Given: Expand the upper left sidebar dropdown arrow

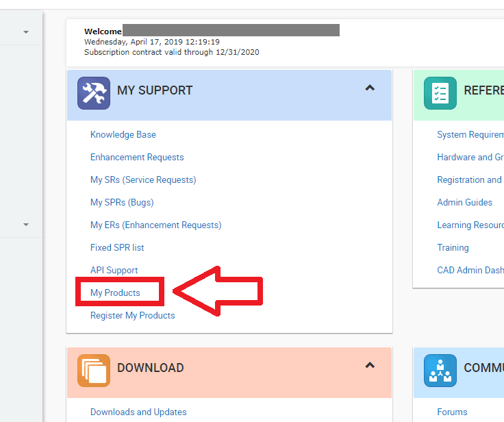Looking at the screenshot, I should [x=26, y=32].
